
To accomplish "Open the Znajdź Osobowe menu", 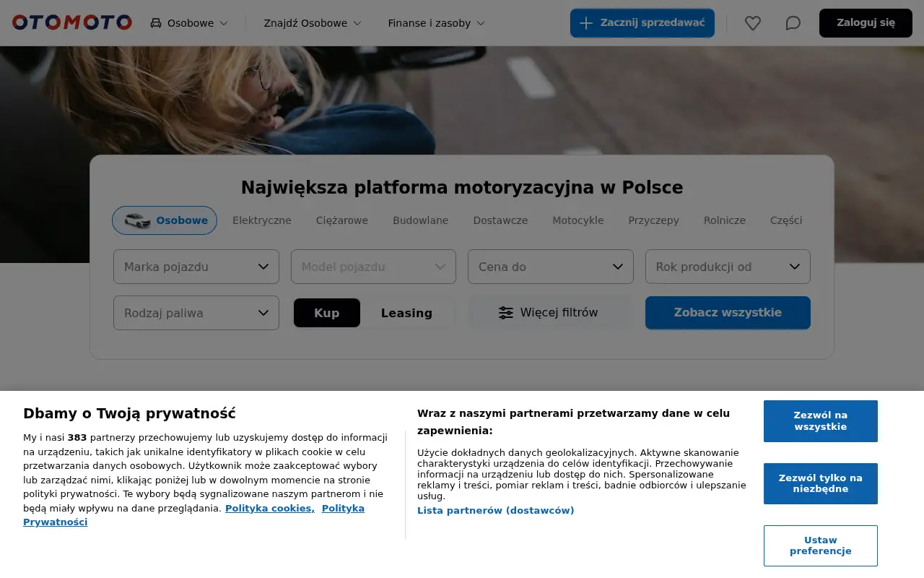I will coord(313,23).
